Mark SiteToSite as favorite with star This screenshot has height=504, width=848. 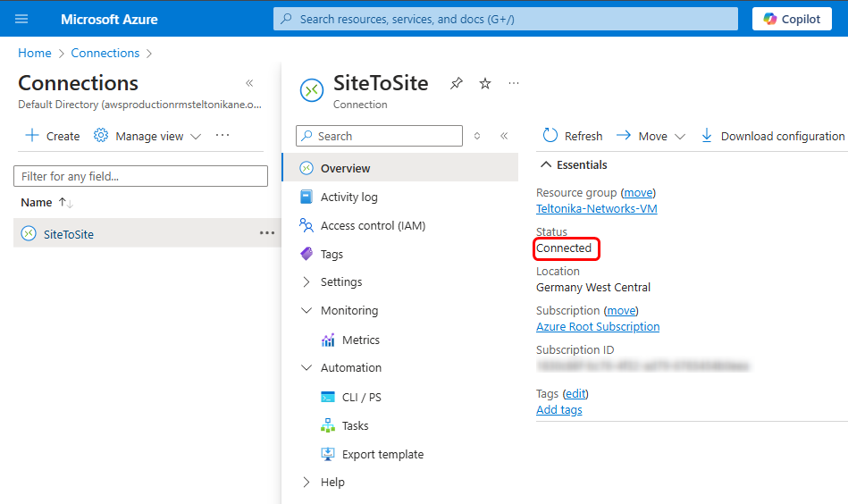point(485,83)
